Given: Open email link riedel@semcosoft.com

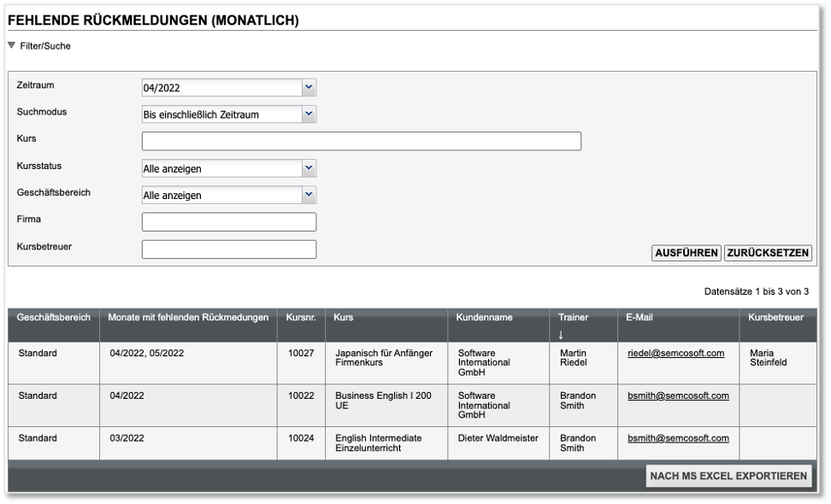Looking at the screenshot, I should pos(675,353).
